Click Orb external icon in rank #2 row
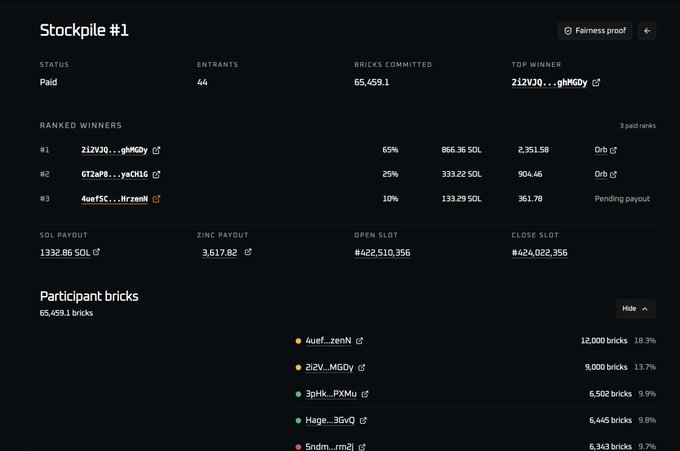 (x=613, y=175)
